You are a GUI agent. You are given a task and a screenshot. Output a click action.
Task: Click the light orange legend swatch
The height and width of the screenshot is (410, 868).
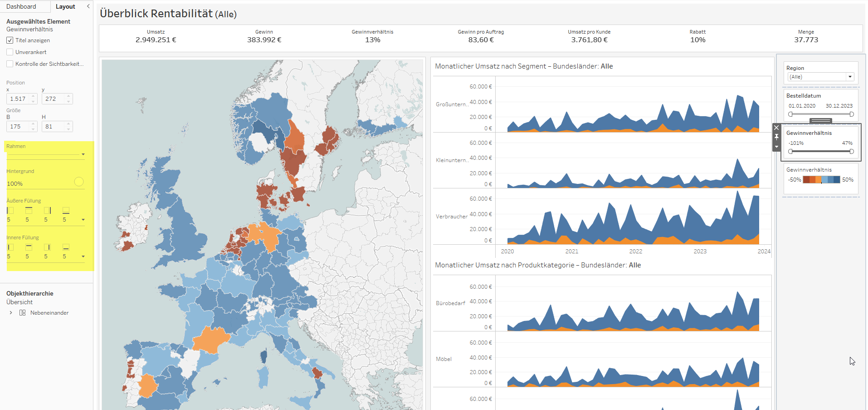[x=819, y=180]
